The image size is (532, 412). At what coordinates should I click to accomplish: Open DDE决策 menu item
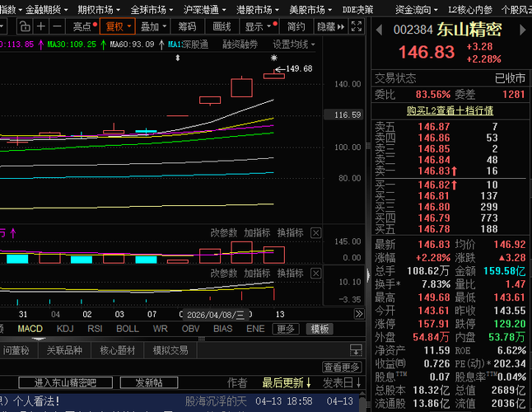(357, 10)
